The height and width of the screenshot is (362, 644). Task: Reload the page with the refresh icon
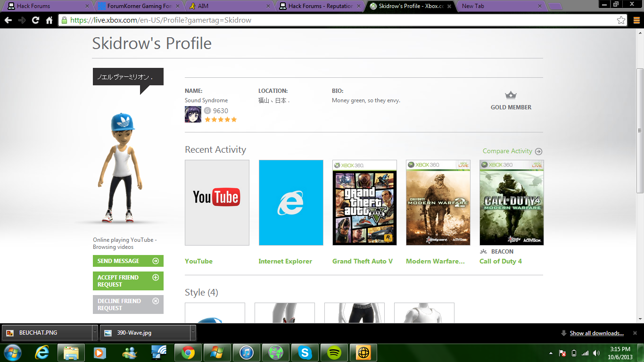click(x=35, y=20)
